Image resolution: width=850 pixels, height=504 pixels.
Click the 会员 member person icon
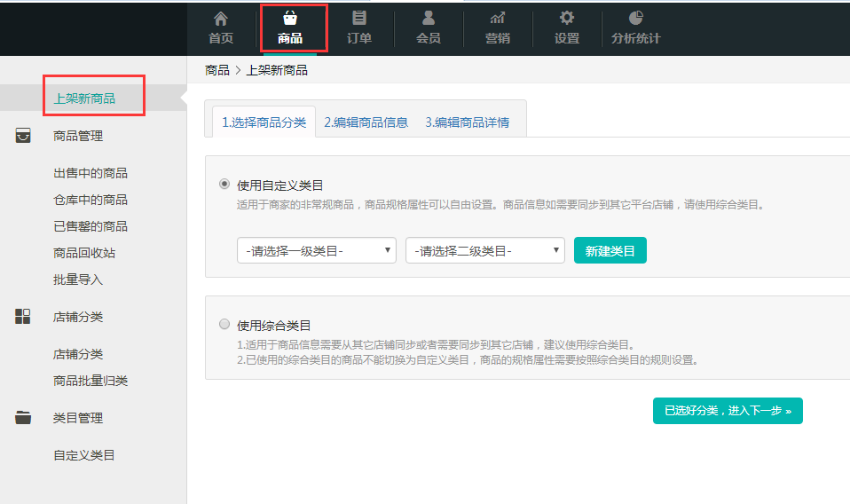(429, 18)
